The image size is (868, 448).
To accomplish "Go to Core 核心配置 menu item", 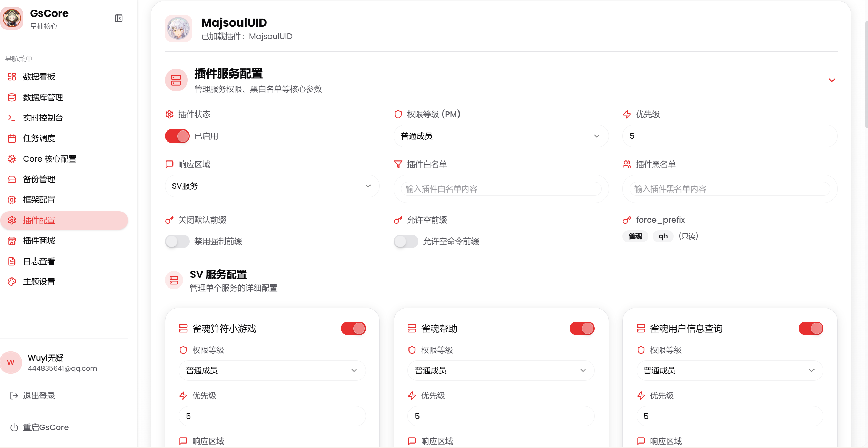I will pyautogui.click(x=49, y=159).
